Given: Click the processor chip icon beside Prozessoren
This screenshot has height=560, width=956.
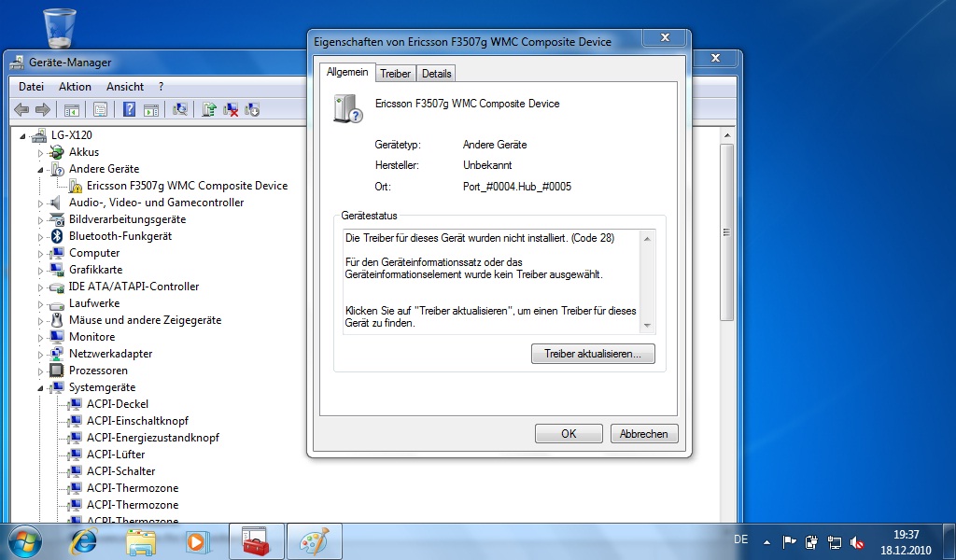Looking at the screenshot, I should 56,371.
